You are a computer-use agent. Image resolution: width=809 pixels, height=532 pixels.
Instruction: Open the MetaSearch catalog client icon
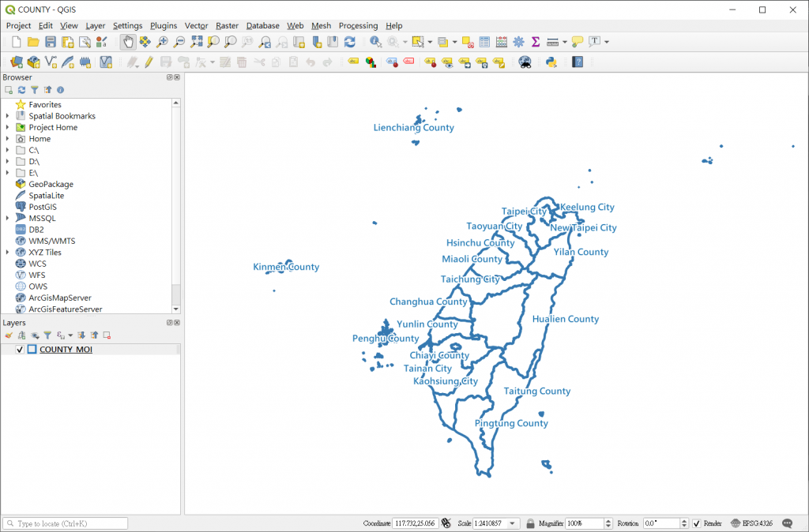(525, 62)
